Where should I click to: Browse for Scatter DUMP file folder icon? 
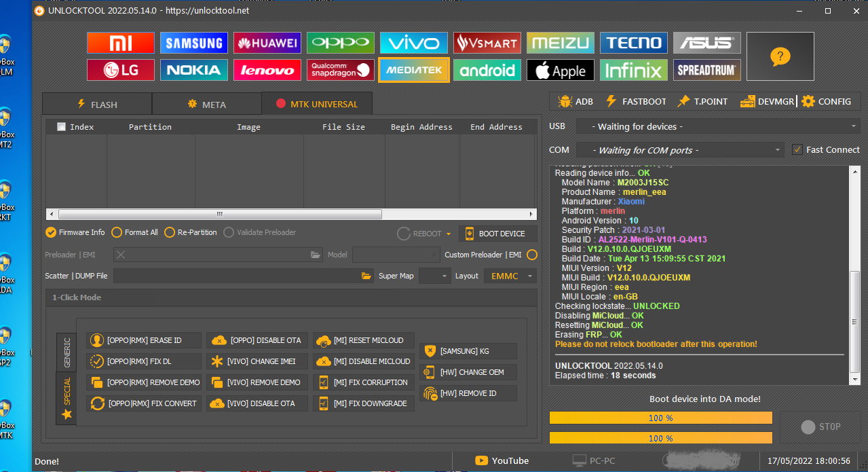click(x=366, y=276)
